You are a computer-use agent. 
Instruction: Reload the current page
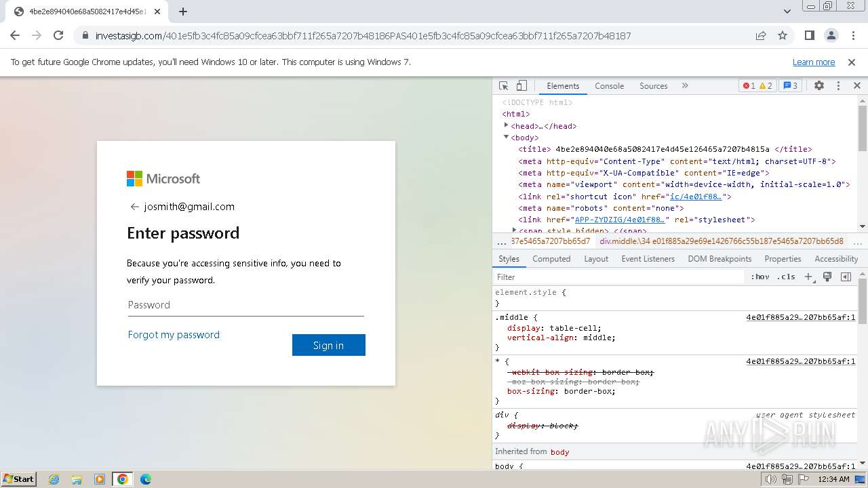coord(58,36)
